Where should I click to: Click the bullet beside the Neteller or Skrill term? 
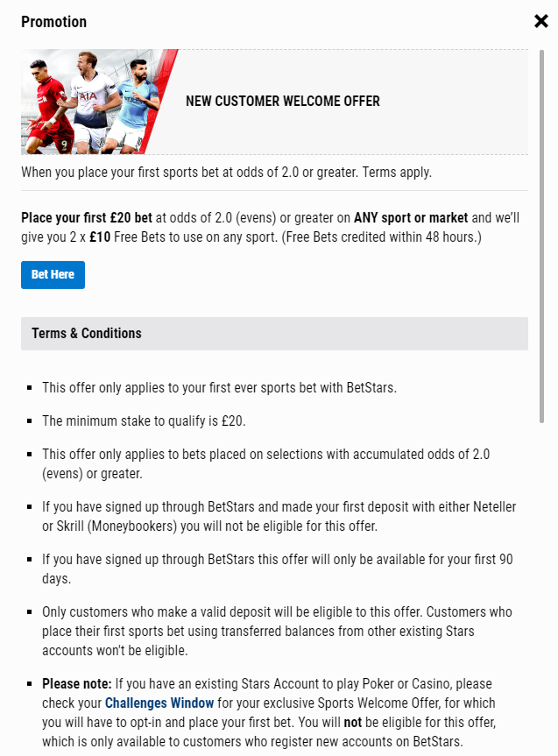(x=30, y=507)
